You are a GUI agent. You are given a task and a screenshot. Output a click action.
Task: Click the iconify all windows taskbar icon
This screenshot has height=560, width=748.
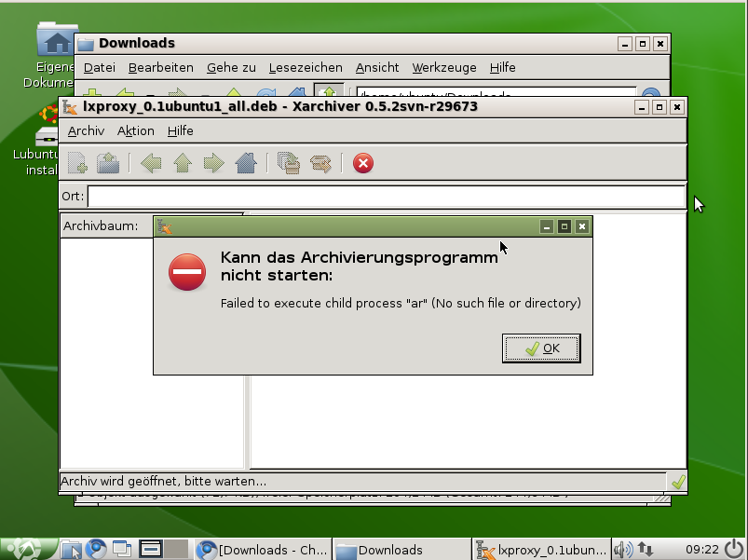122,550
